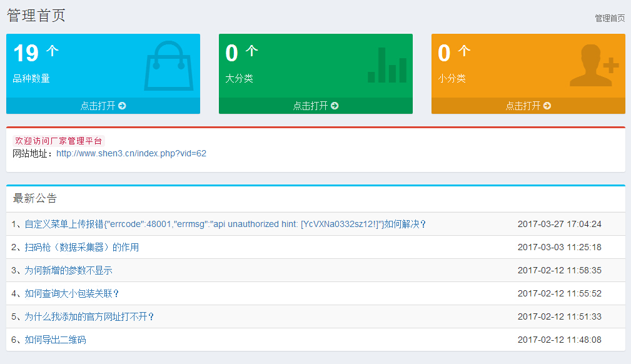Click the 管理首页 page title heading
This screenshot has height=364, width=631.
pos(36,15)
